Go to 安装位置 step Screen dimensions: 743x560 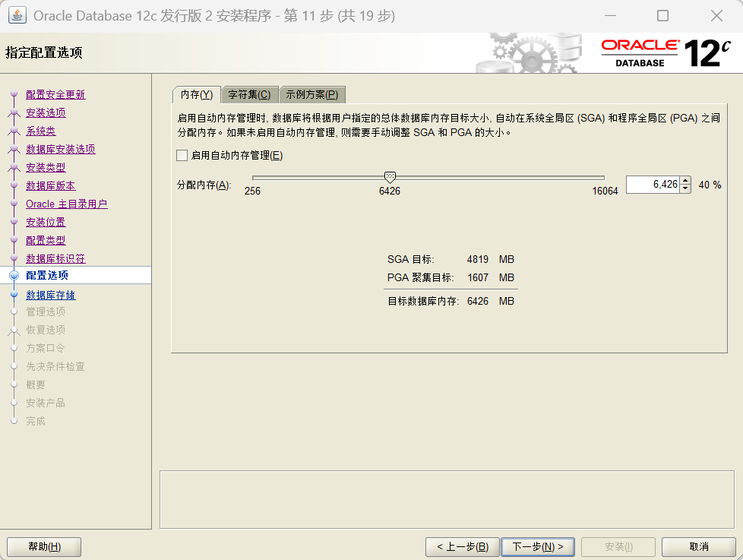pos(46,222)
